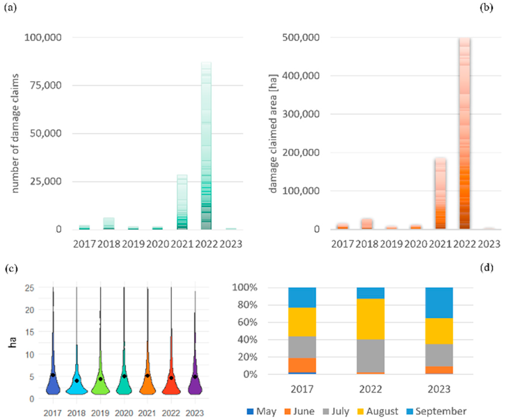Click the mean dot on 2022 violin

(x=171, y=378)
